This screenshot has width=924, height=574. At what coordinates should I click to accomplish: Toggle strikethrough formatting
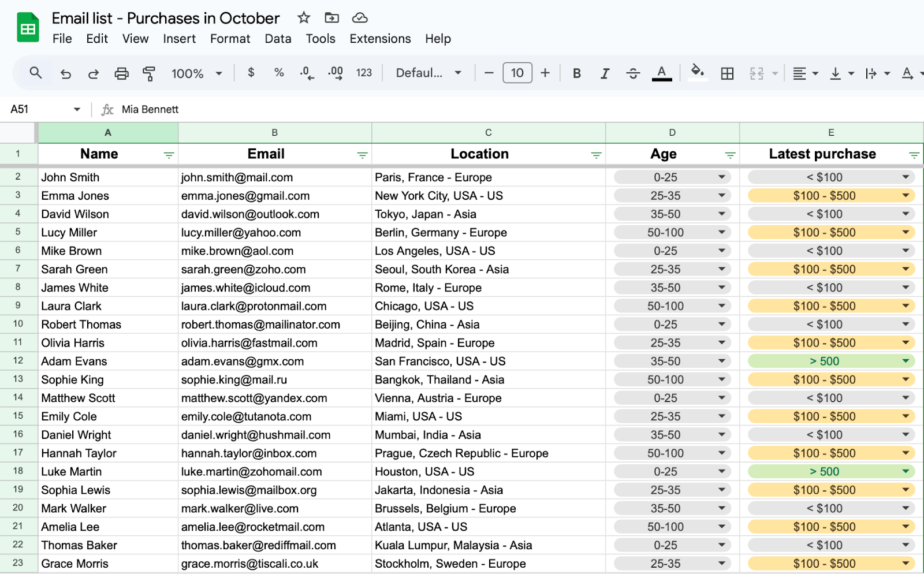coord(633,73)
